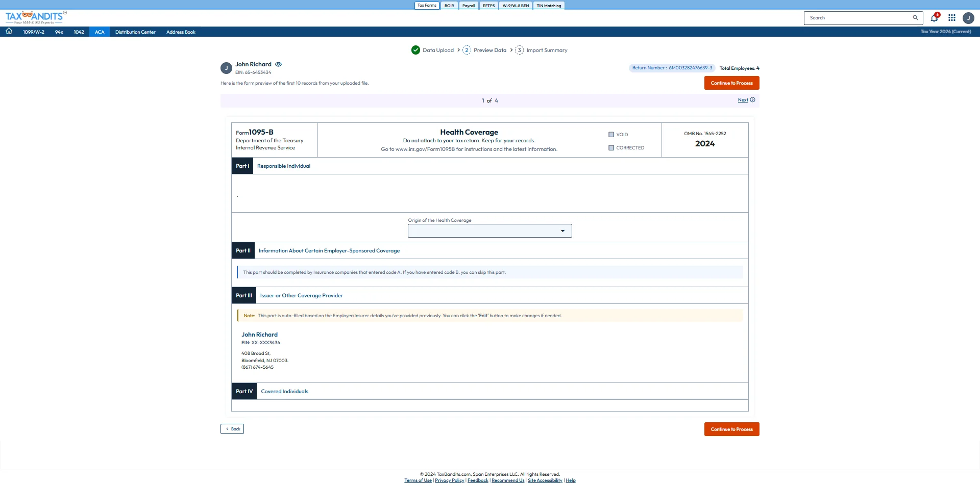This screenshot has width=980, height=486.
Task: Check the CORRECTED checkbox
Action: click(x=611, y=148)
